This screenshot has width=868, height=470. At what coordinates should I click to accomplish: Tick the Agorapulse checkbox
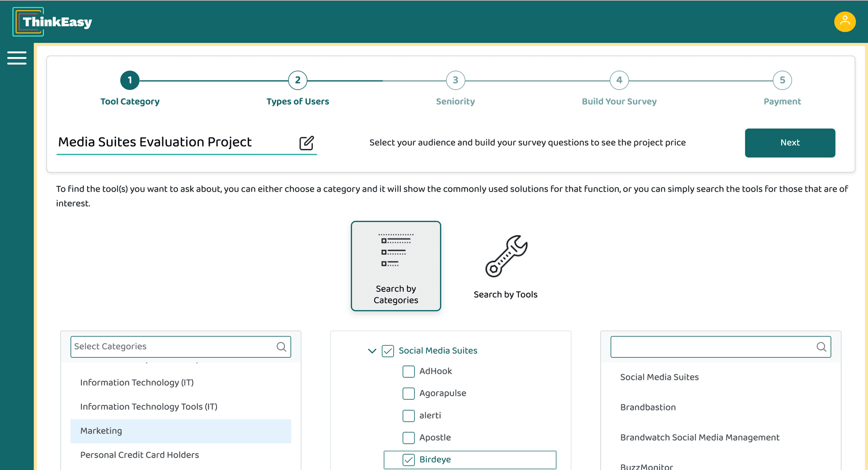click(x=409, y=394)
